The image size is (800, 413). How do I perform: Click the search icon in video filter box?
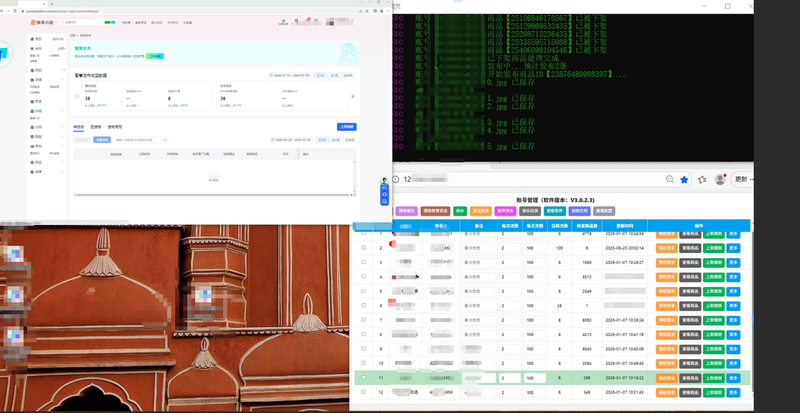click(x=164, y=140)
